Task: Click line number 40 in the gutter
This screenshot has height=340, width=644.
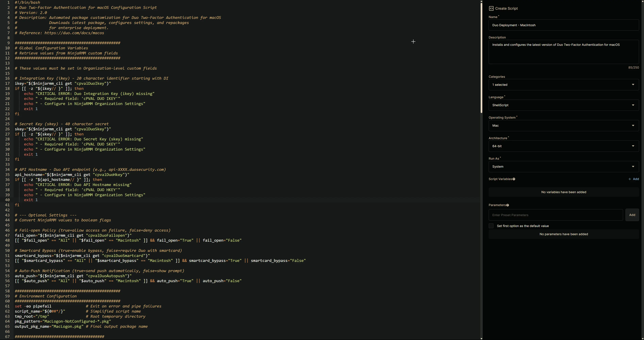Action: (x=7, y=200)
